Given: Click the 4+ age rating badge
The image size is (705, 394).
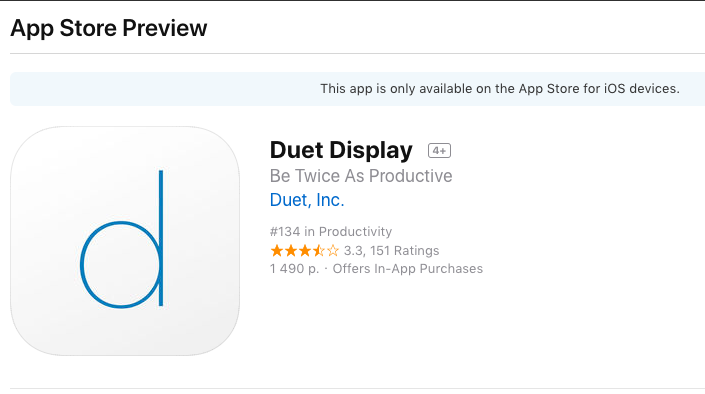Looking at the screenshot, I should (439, 151).
